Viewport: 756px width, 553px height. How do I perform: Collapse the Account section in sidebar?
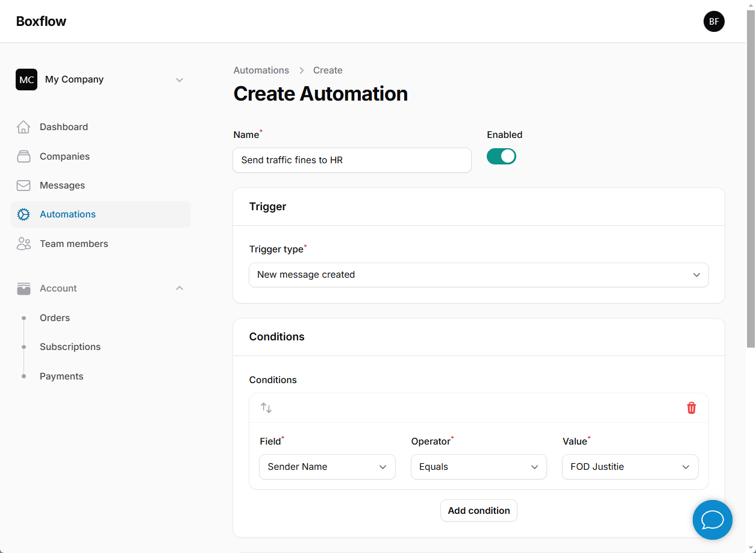coord(179,289)
